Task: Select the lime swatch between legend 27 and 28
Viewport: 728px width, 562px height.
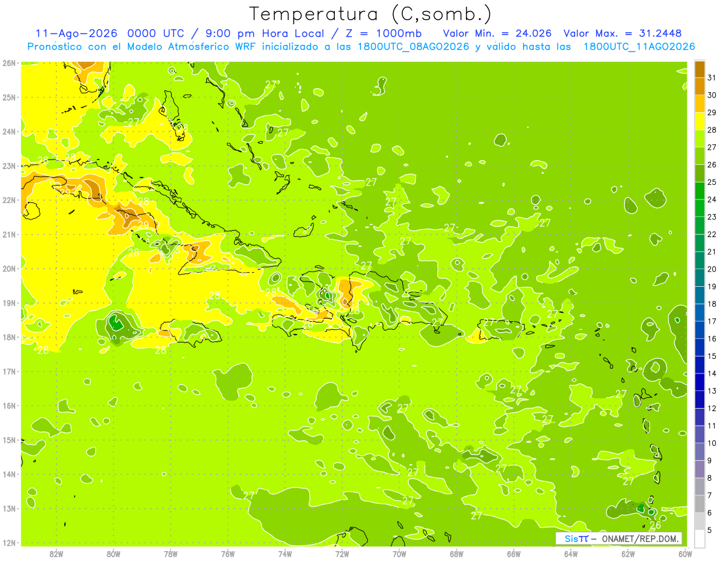Action: (699, 139)
